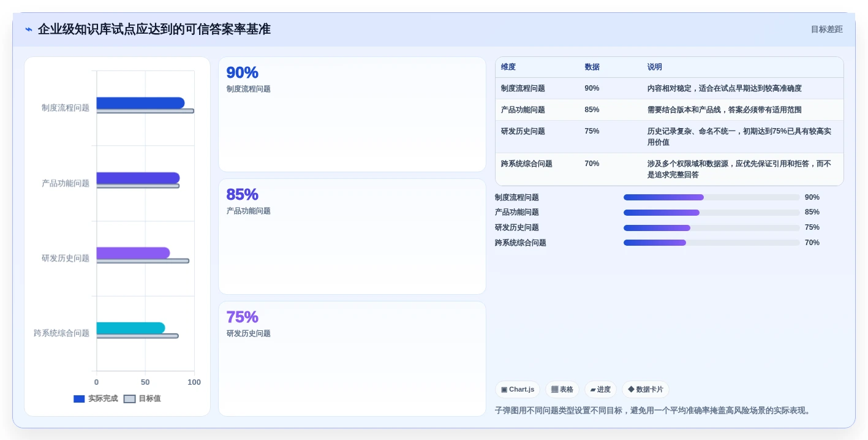
Task: Click the 数据 column header
Action: (x=592, y=67)
